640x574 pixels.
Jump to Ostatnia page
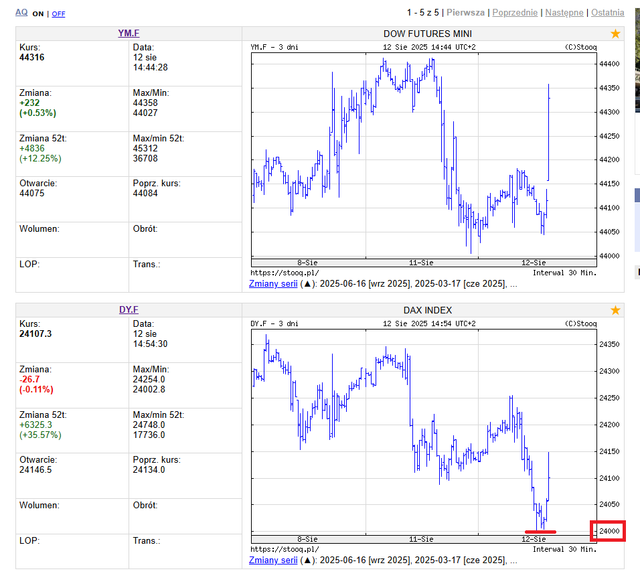tap(607, 13)
